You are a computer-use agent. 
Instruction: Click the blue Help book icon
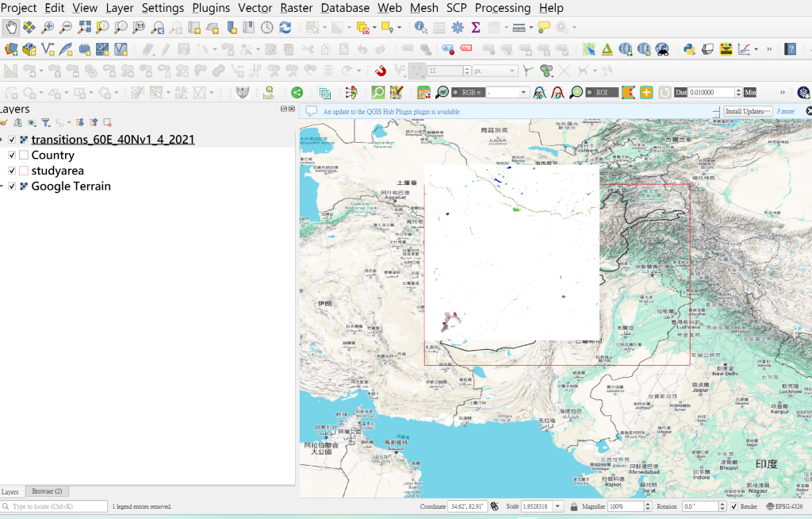pyautogui.click(x=791, y=49)
